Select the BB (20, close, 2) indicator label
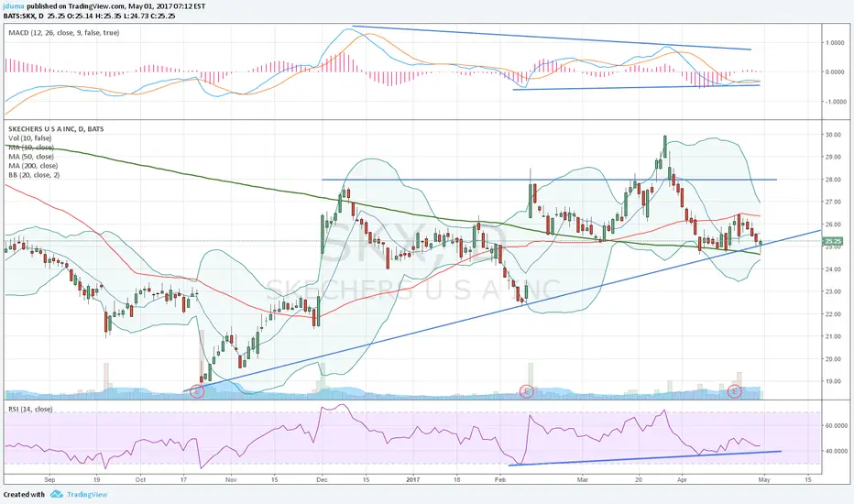854x504 pixels. click(34, 175)
